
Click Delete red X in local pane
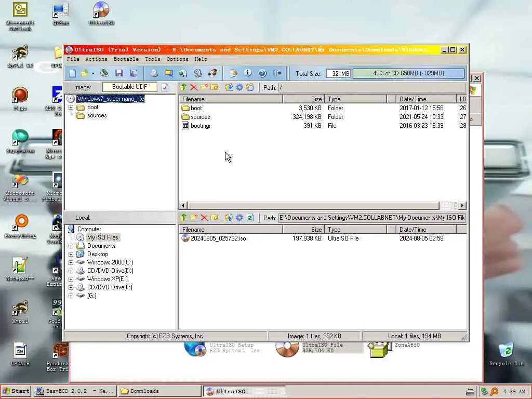[x=204, y=218]
